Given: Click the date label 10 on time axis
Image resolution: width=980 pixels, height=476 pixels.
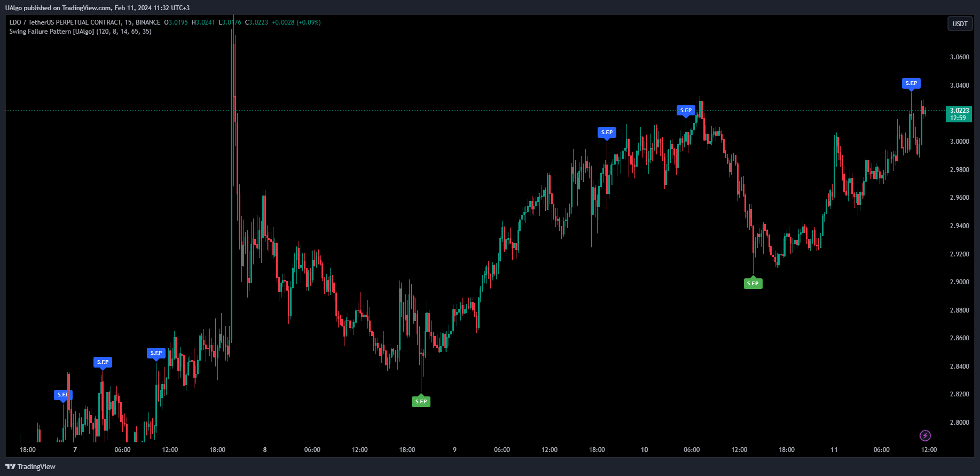Looking at the screenshot, I should tap(645, 450).
